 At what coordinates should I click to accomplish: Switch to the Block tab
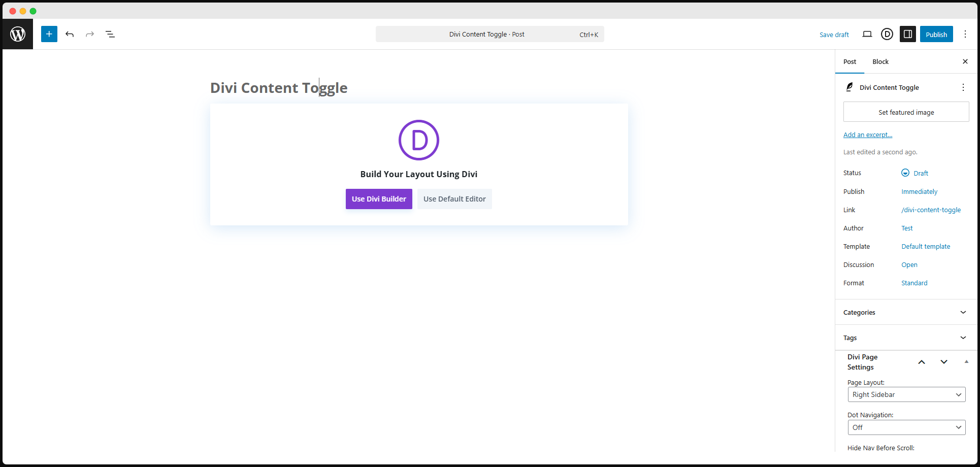(880, 61)
